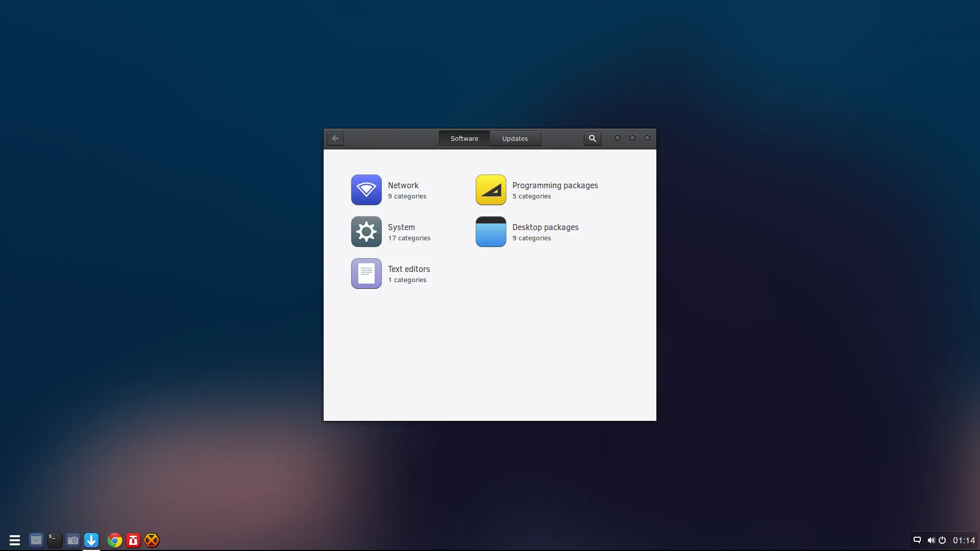Open the Text editors document icon
The image size is (980, 551).
[x=366, y=273]
